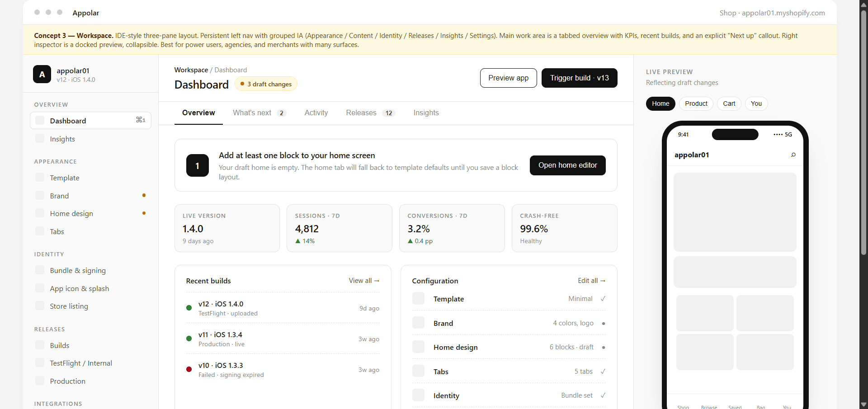This screenshot has height=409, width=868.
Task: Switch live preview to Product screen
Action: (x=696, y=103)
